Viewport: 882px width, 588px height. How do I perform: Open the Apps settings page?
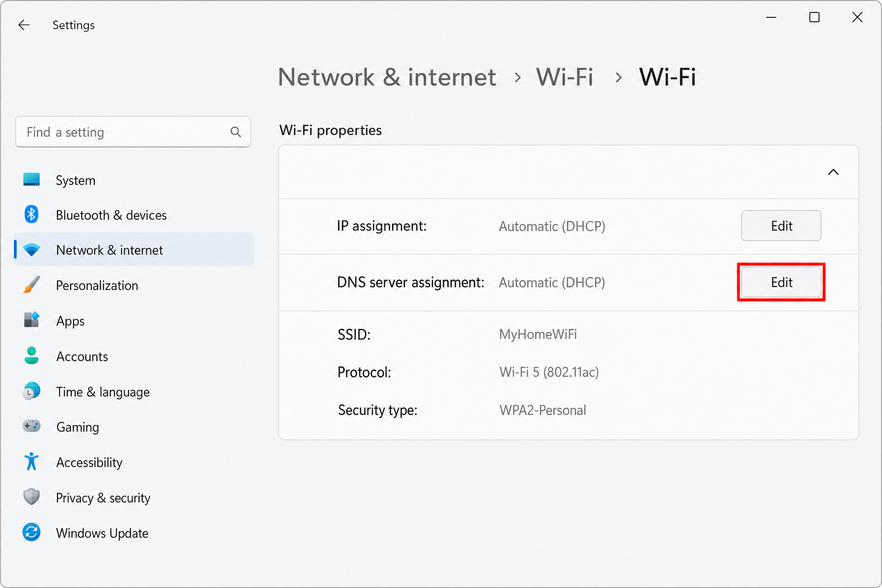coord(134,321)
